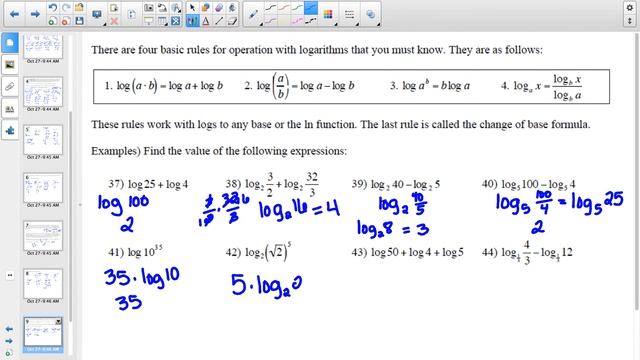This screenshot has width=640, height=360.
Task: Click the sidebar previous page blue arrow
Action: tap(9, 329)
